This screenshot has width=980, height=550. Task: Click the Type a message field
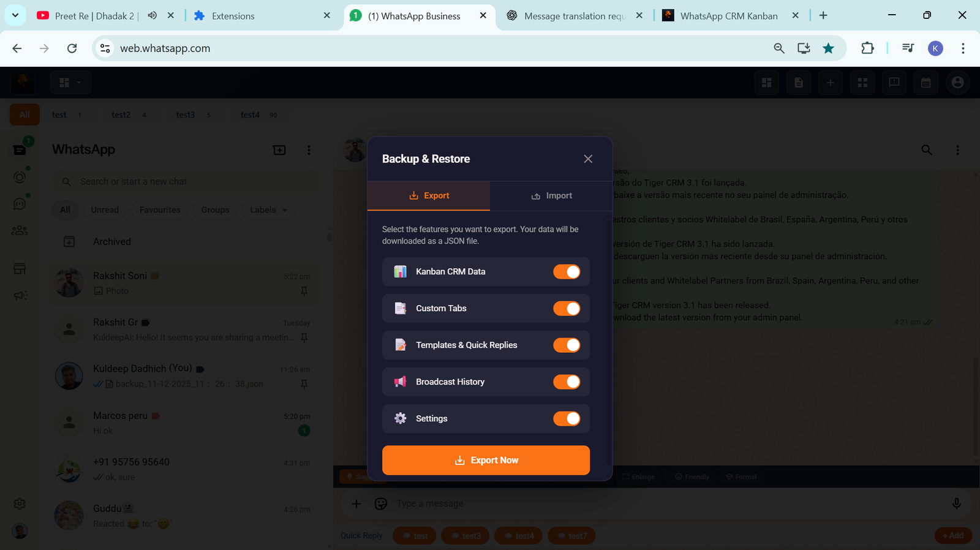click(668, 503)
